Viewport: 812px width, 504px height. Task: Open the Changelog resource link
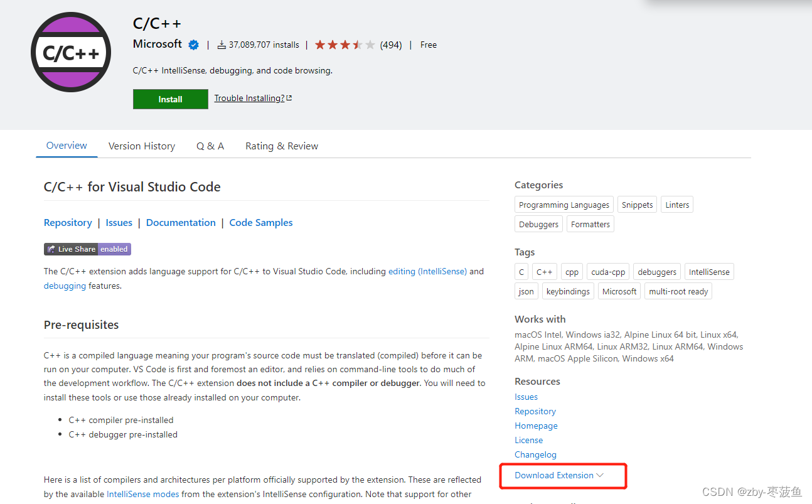(x=535, y=454)
